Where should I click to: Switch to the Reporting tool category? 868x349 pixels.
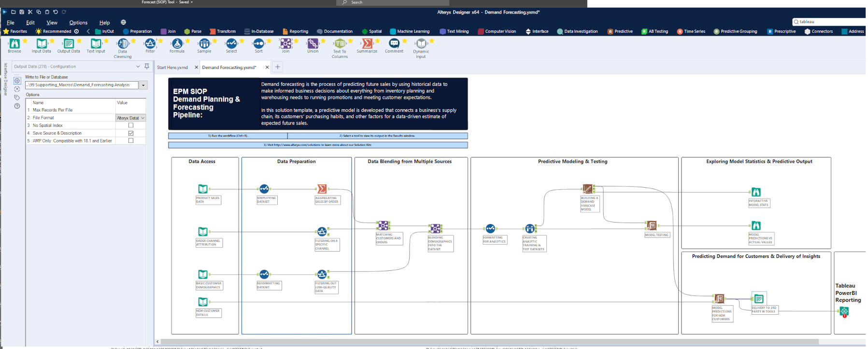[x=295, y=31]
